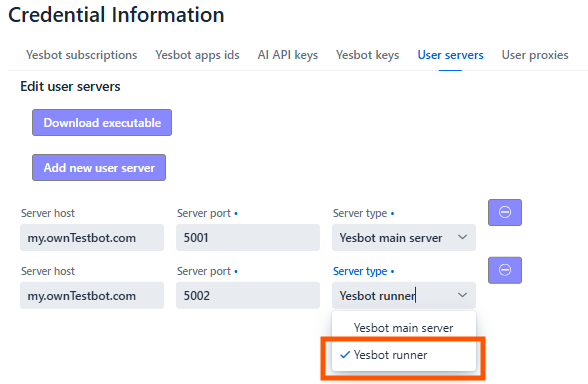Open the Yesbot main server type combo box
Image resolution: width=588 pixels, height=384 pixels.
(404, 237)
